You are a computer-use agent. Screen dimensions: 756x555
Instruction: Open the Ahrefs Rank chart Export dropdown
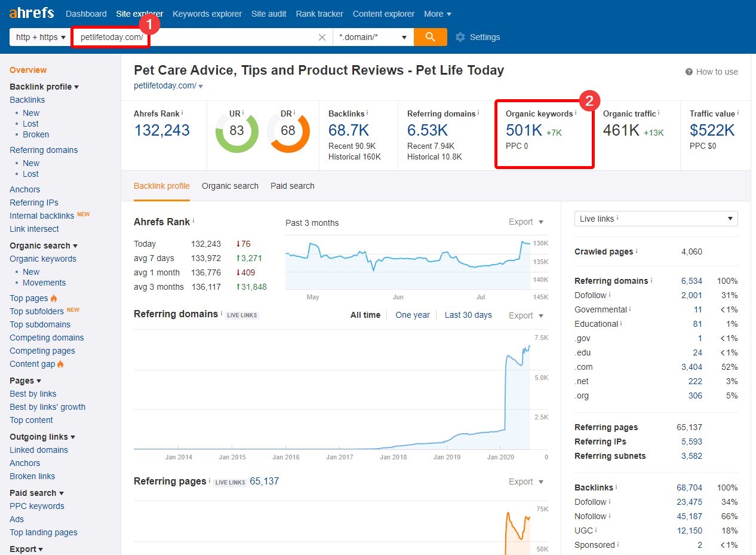526,222
